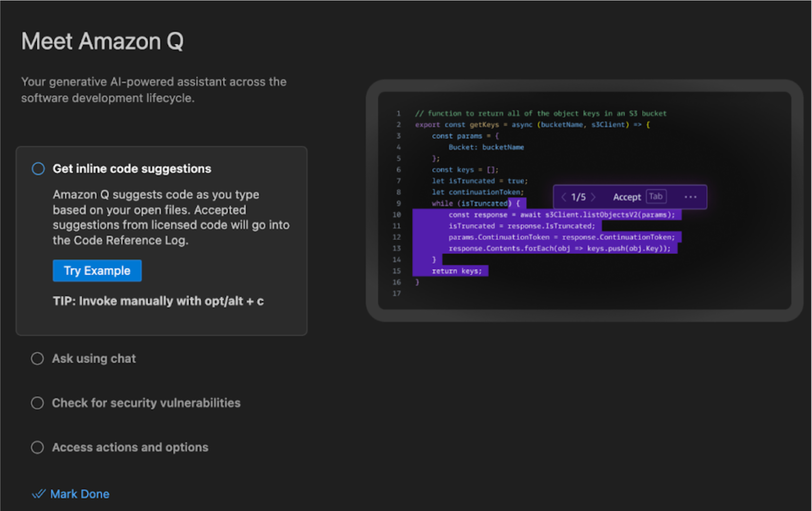Click the Tab key badge next to Accept

655,196
